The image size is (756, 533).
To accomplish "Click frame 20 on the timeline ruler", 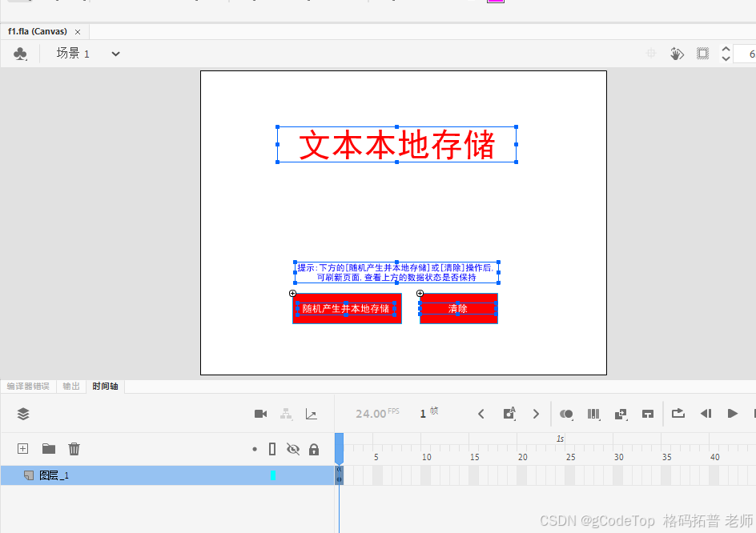I will 523,457.
